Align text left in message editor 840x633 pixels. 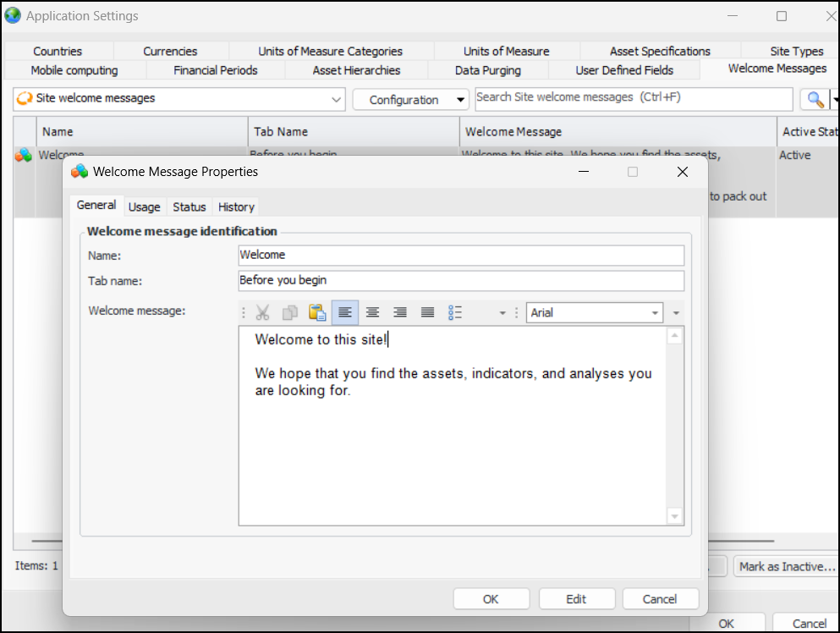(x=345, y=313)
